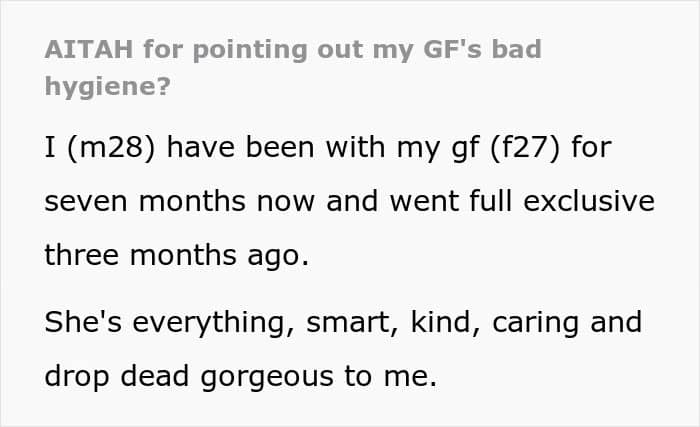This screenshot has height=427, width=700.
Task: Click "GF's" in the gray title
Action: (x=452, y=49)
